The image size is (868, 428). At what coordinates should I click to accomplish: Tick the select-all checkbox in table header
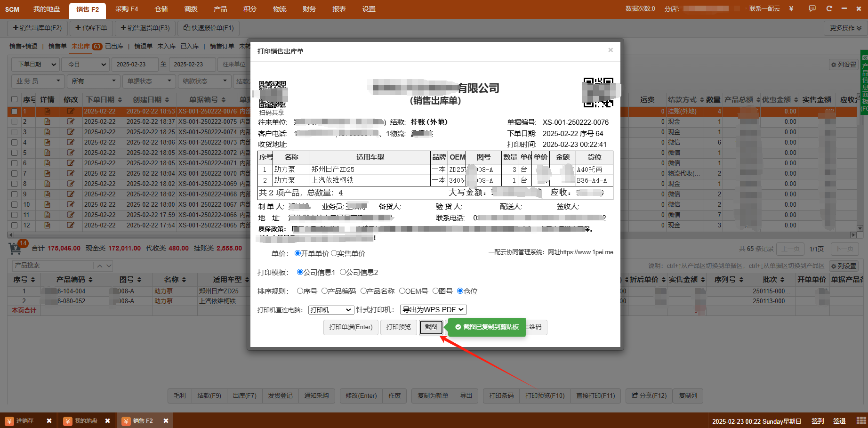[x=14, y=99]
